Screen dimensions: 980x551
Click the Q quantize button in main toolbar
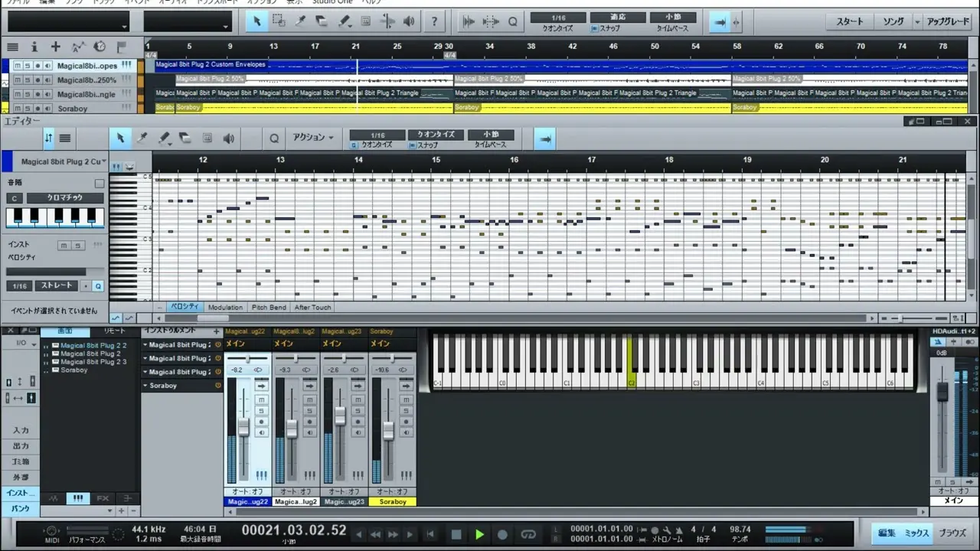pyautogui.click(x=512, y=22)
